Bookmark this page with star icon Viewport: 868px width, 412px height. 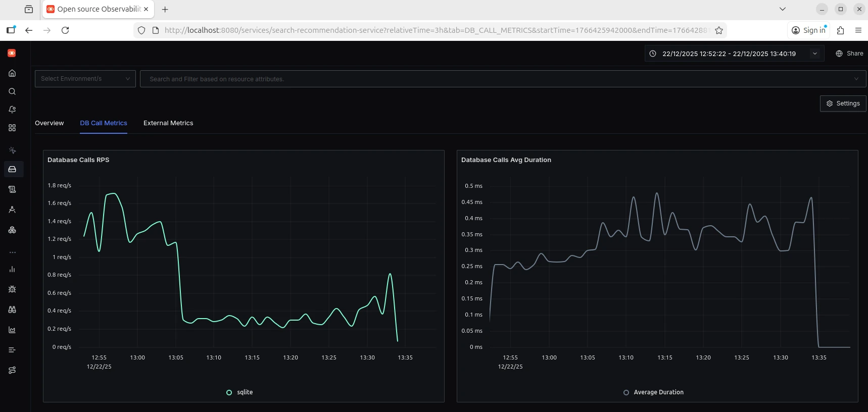pos(718,30)
